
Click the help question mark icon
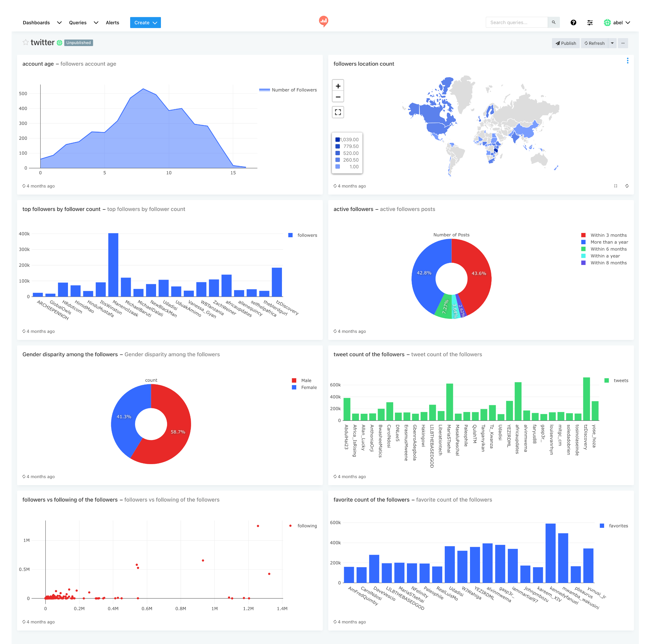click(574, 22)
